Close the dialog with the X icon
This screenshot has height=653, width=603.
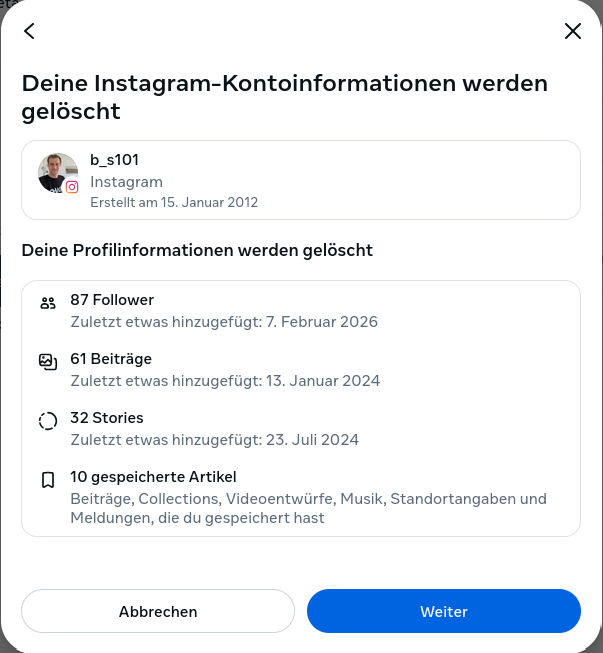(x=573, y=31)
